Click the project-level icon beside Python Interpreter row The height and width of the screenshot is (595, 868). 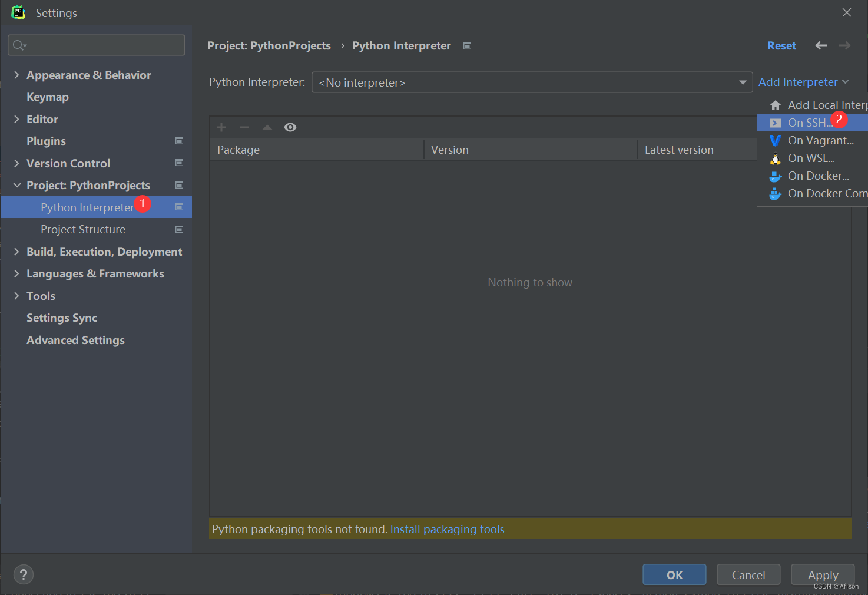tap(180, 207)
